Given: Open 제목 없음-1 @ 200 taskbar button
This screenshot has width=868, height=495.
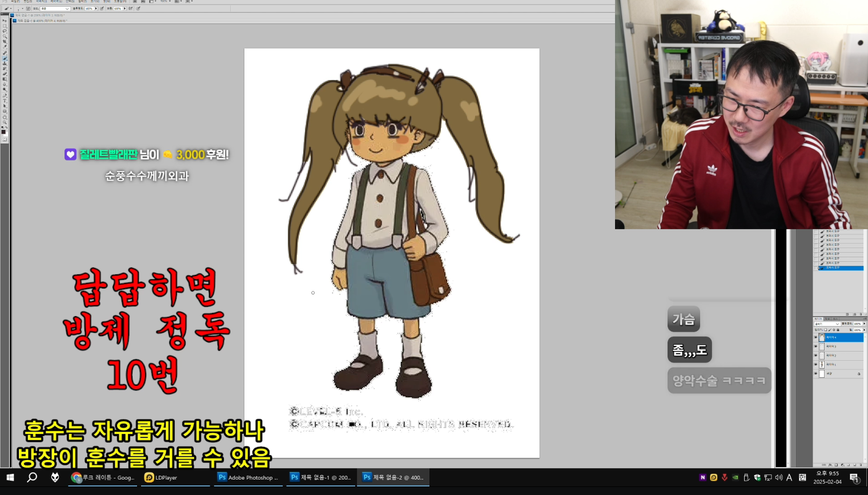Looking at the screenshot, I should point(321,477).
